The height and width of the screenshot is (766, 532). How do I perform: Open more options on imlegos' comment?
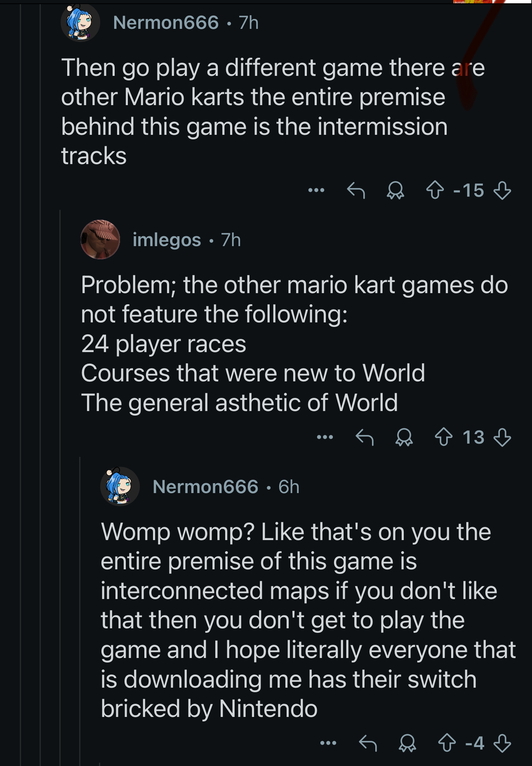pyautogui.click(x=325, y=437)
